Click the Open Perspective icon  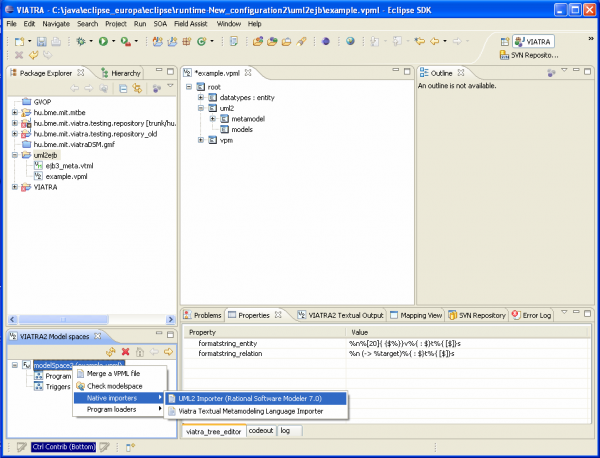[x=505, y=41]
